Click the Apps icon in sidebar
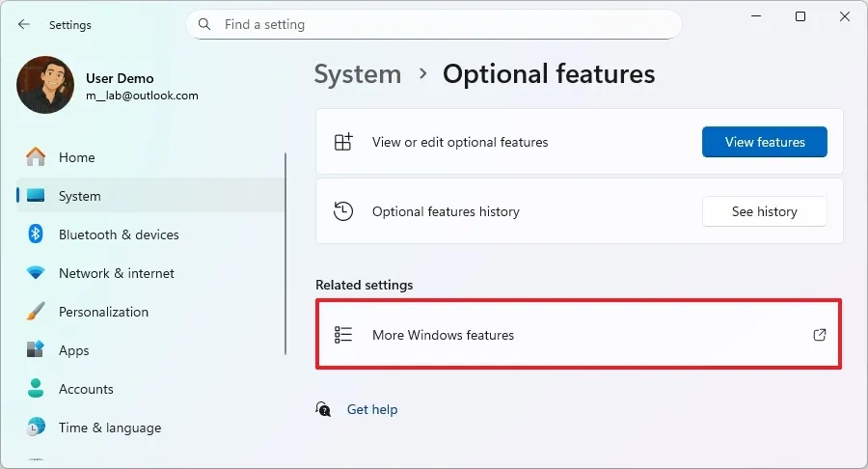The image size is (868, 469). point(36,350)
